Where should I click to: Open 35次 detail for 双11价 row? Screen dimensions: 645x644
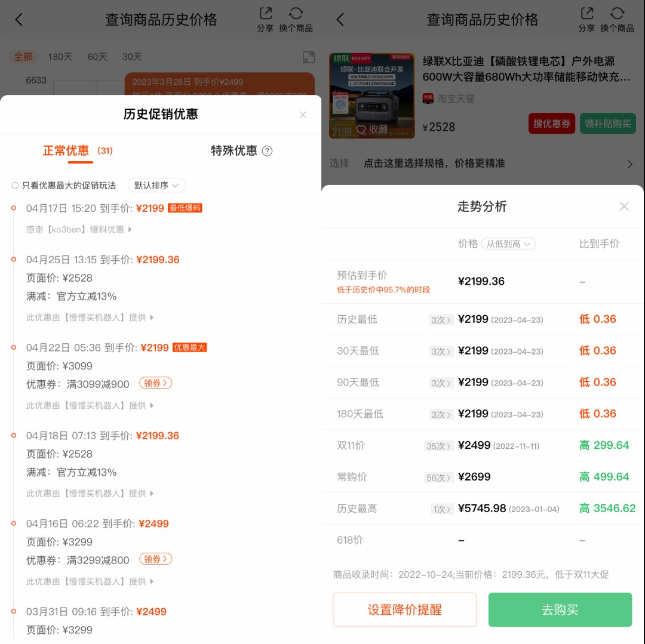point(438,446)
